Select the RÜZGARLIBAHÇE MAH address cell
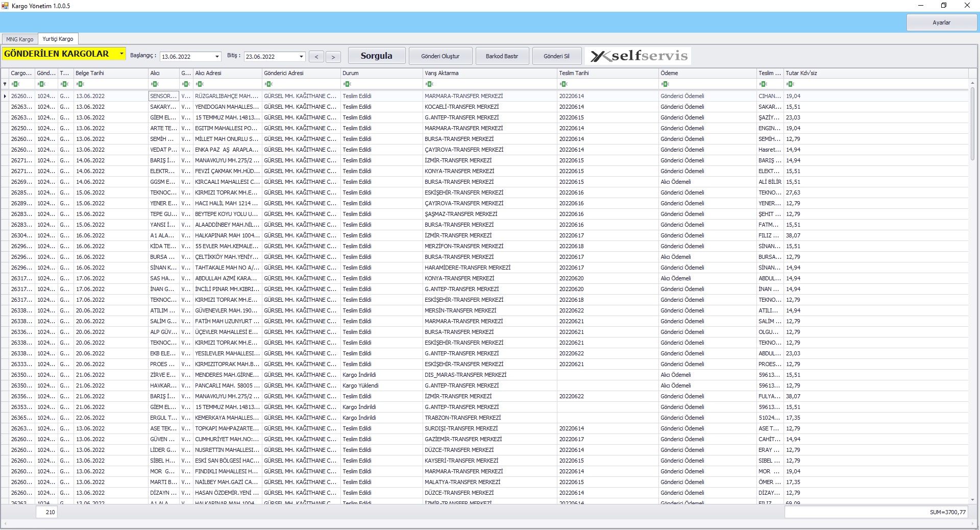Screen dimensions: 980x530 tap(228, 96)
